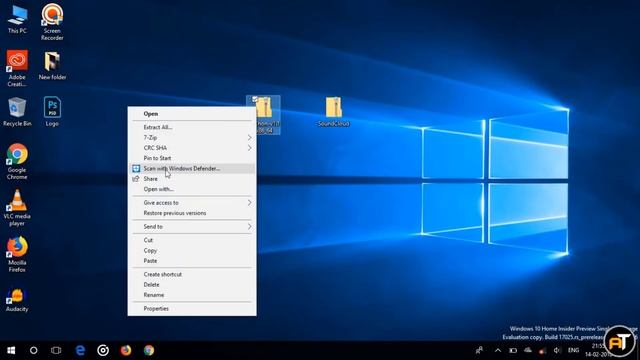Select the Audacity desktop shortcut
Screen dimensions: 640x360
pyautogui.click(x=17, y=300)
